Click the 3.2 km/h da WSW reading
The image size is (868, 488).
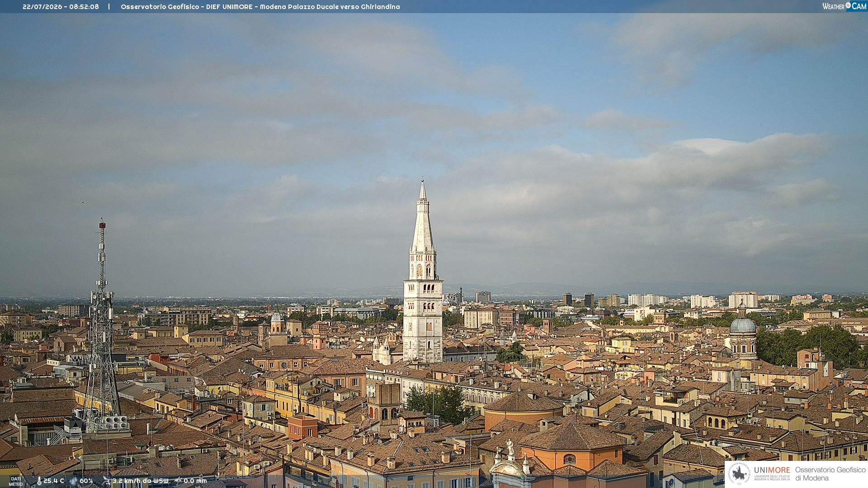(141, 481)
